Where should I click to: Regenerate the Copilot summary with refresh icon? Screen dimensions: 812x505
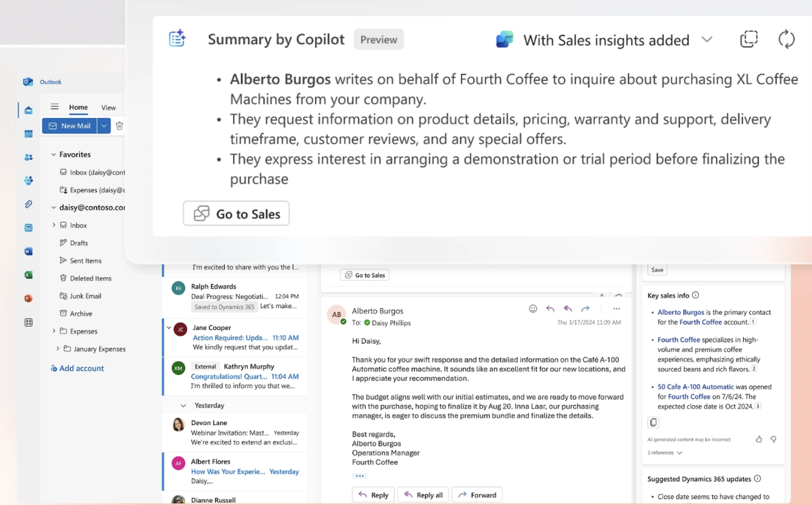point(787,39)
